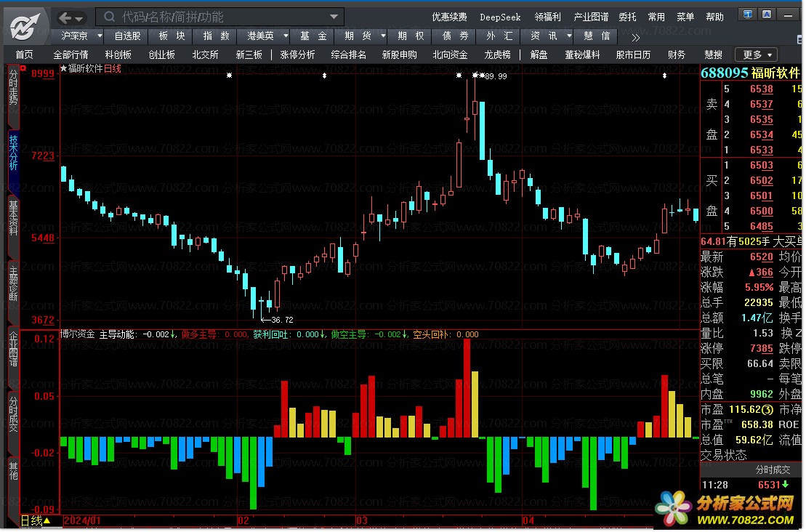The image size is (806, 532).
Task: Open the 财务 tab
Action: (677, 55)
